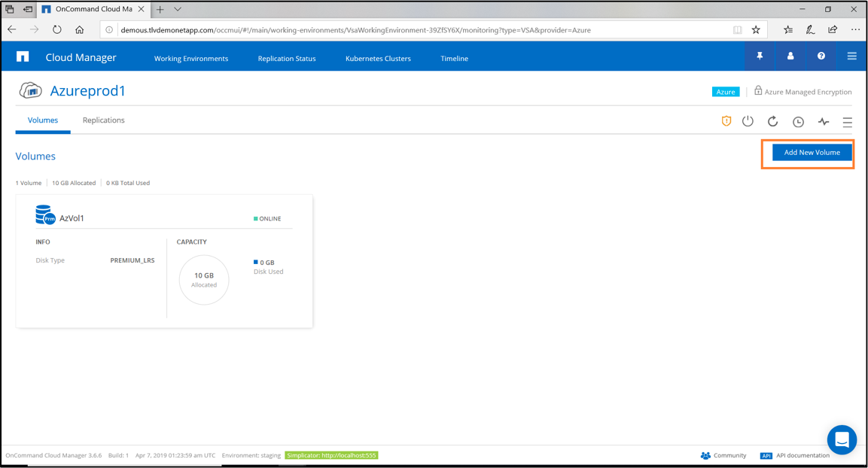Image resolution: width=868 pixels, height=468 pixels.
Task: Open the API documentation link
Action: tap(803, 455)
